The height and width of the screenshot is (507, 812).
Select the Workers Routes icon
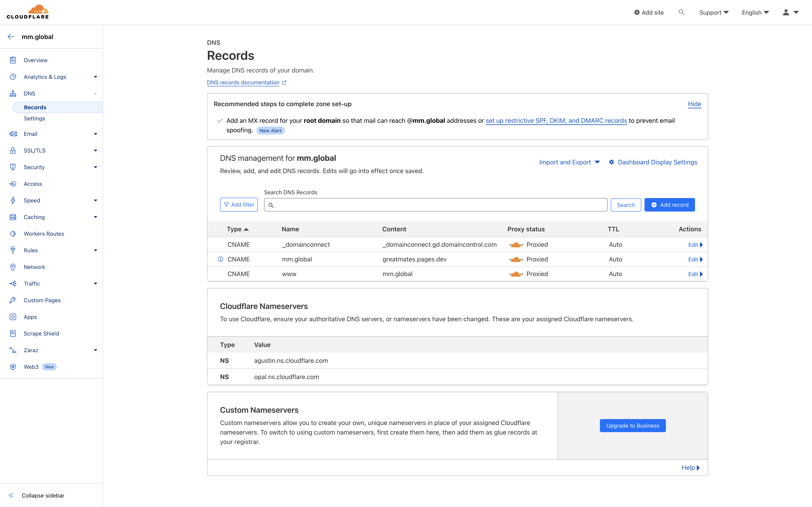[x=13, y=233]
